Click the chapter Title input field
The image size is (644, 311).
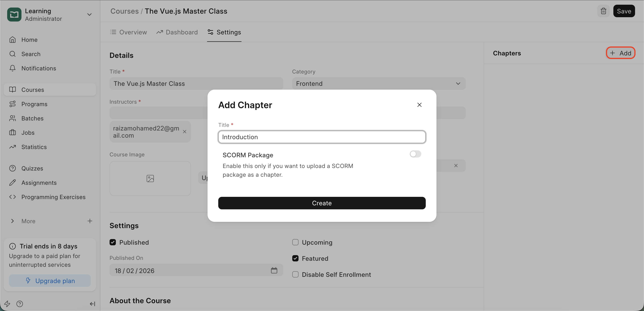coord(322,137)
